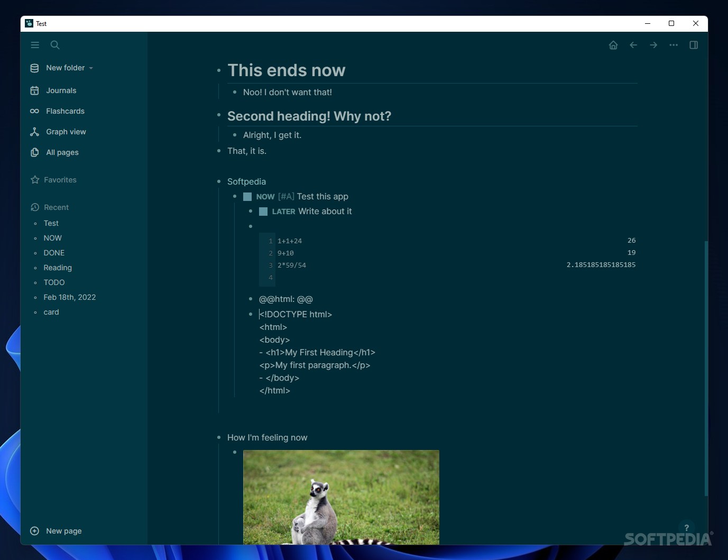The height and width of the screenshot is (560, 728).
Task: Open All pages
Action: [x=62, y=152]
